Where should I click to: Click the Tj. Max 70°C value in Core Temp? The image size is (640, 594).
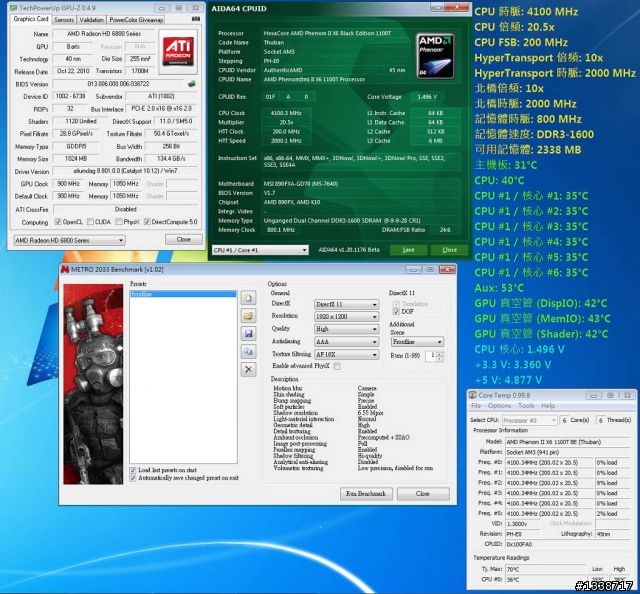(545, 569)
